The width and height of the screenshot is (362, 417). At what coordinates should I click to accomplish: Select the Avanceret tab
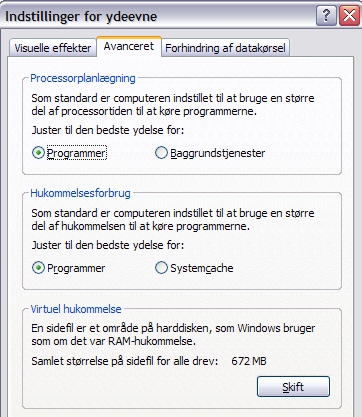click(x=129, y=46)
